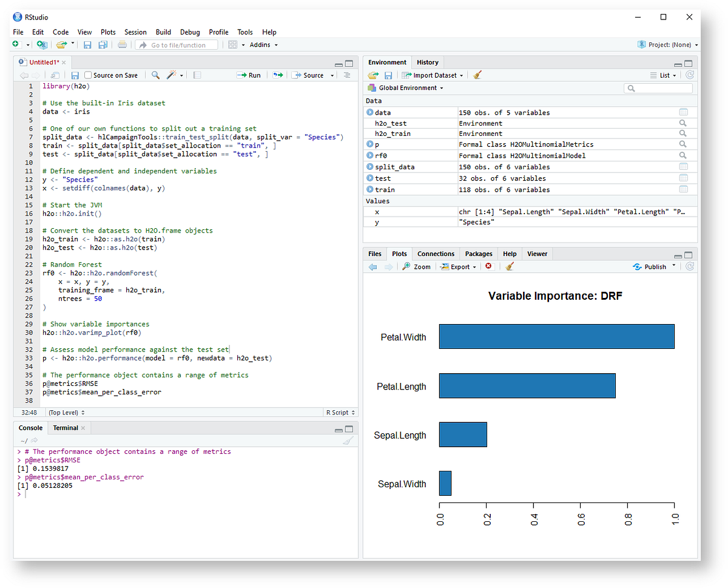Export the variable importance plot
This screenshot has width=728, height=588.
[x=457, y=266]
